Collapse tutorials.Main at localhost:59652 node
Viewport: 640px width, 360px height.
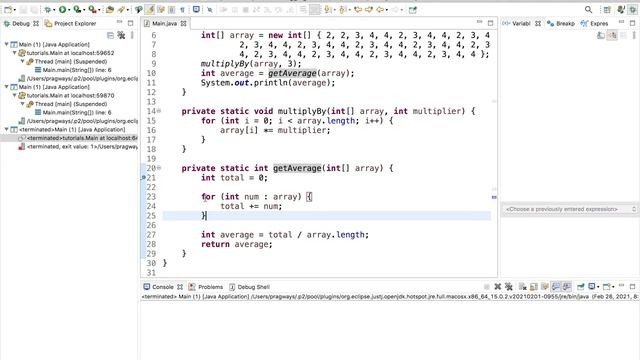[x=15, y=53]
